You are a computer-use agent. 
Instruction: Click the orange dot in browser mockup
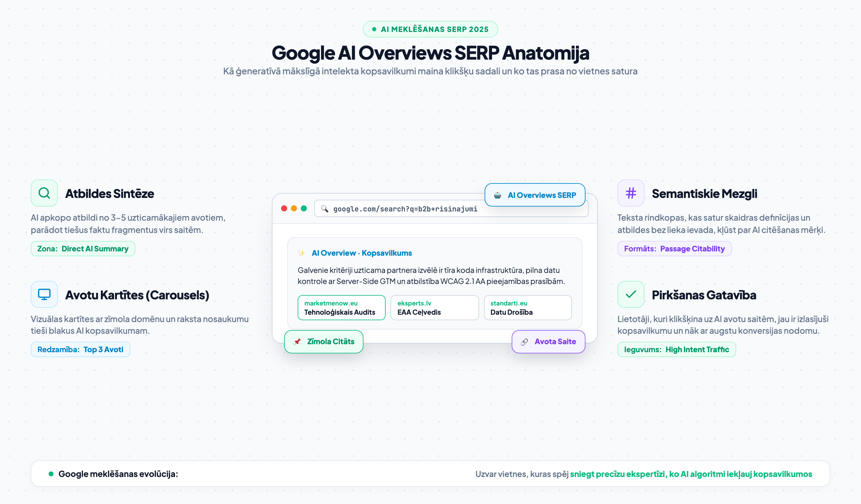(x=294, y=208)
